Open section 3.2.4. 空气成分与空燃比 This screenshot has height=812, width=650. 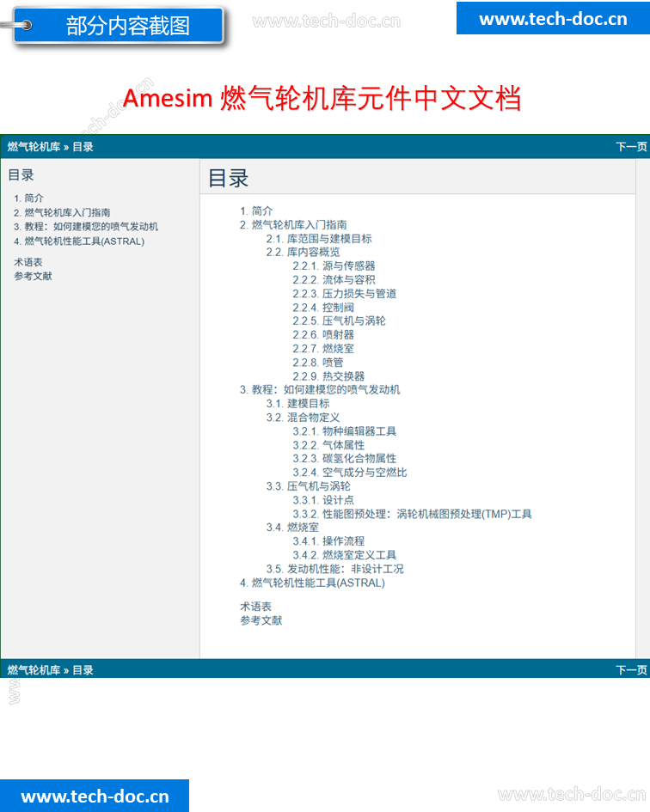(349, 473)
